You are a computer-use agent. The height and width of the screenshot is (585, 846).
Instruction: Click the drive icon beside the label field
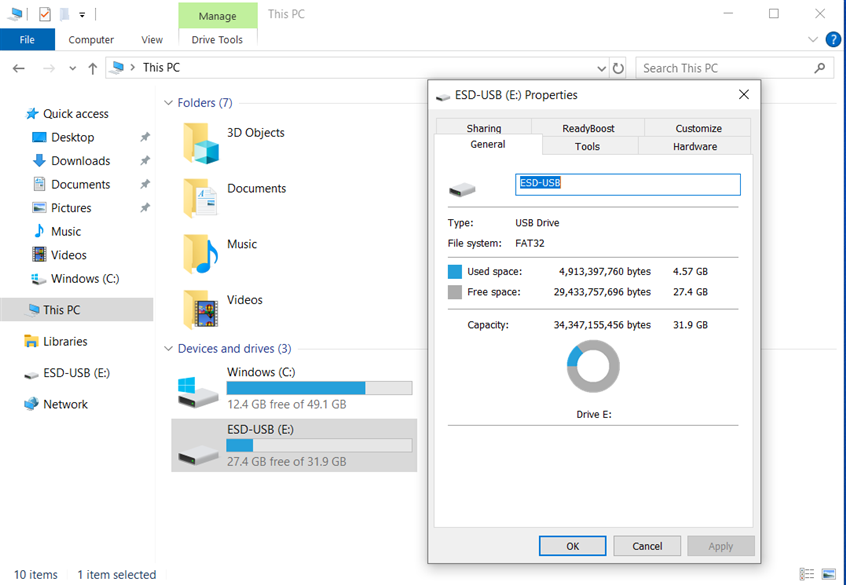point(462,189)
